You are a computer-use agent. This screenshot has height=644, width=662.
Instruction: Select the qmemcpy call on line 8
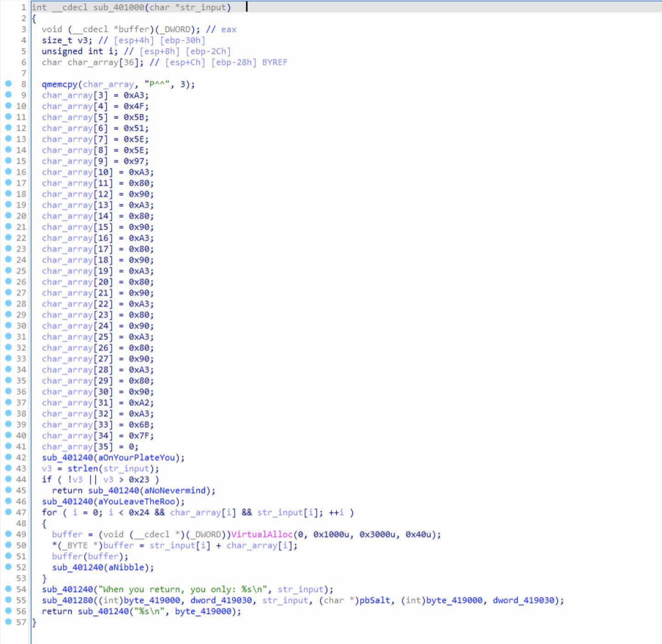pyautogui.click(x=59, y=84)
